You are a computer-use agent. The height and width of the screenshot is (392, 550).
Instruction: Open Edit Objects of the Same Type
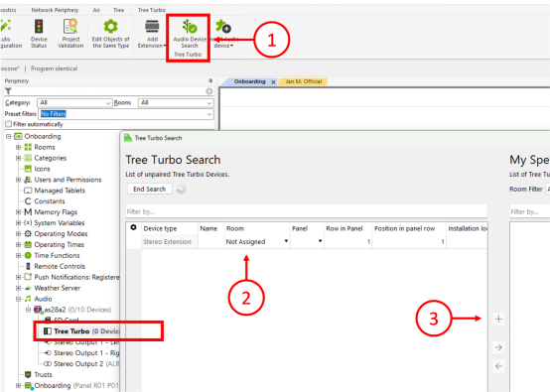pyautogui.click(x=110, y=34)
